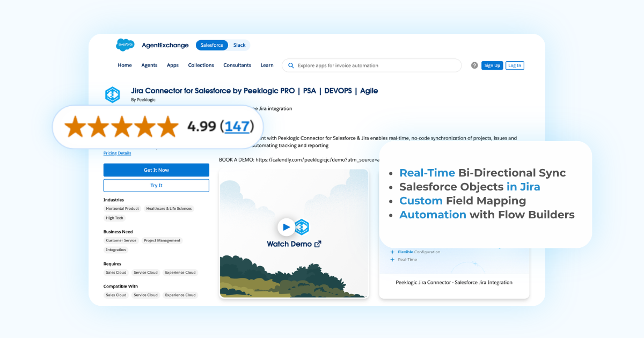Click Salesforce Objects in Jira bullet
644x338 pixels.
(470, 187)
